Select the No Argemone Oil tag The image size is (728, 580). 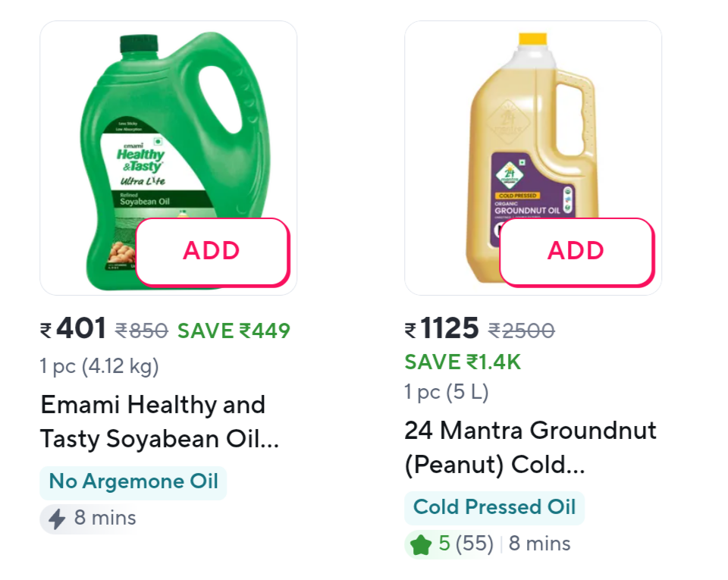133,481
